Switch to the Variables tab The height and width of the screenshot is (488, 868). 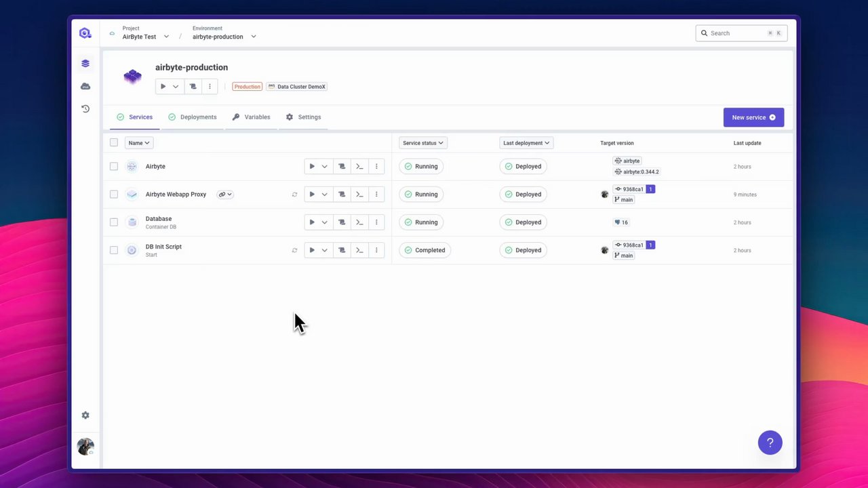(252, 117)
